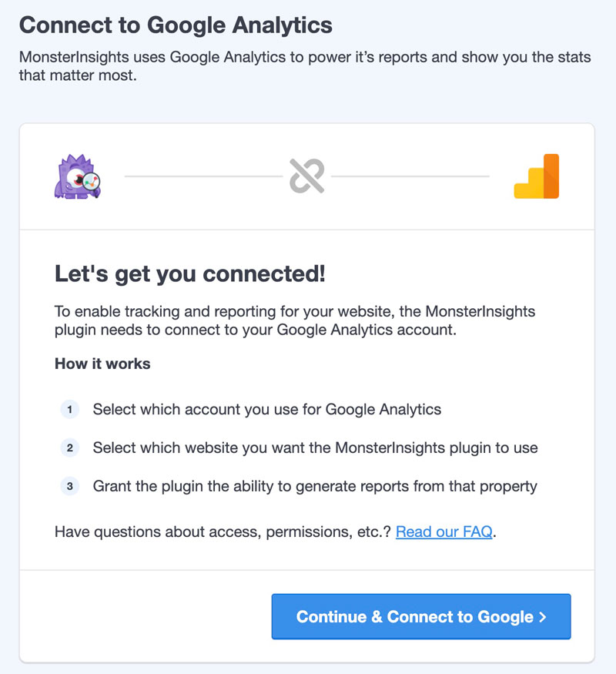Click the Connect to Google Analytics page title
Screen dimensions: 616x674
point(176,25)
